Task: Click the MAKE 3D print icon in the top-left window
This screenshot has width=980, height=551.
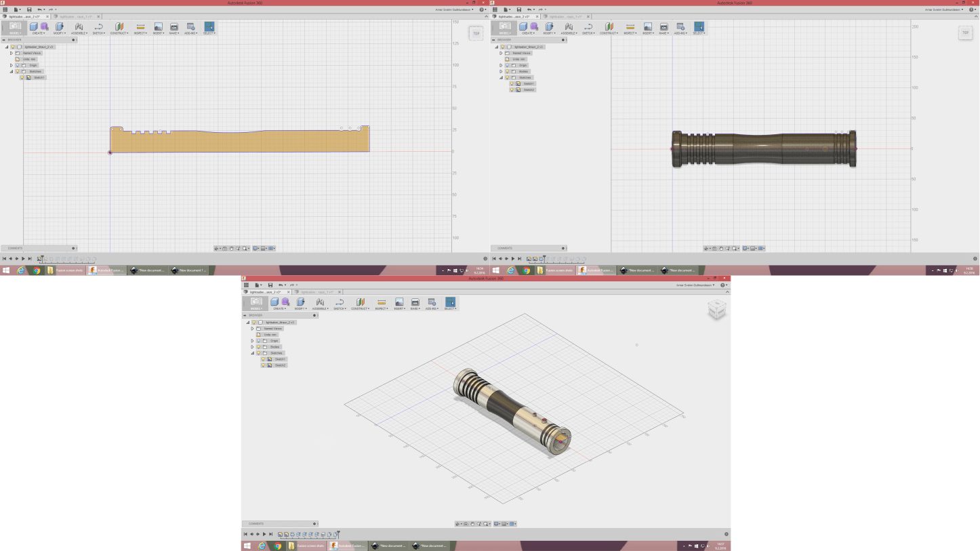Action: point(173,26)
